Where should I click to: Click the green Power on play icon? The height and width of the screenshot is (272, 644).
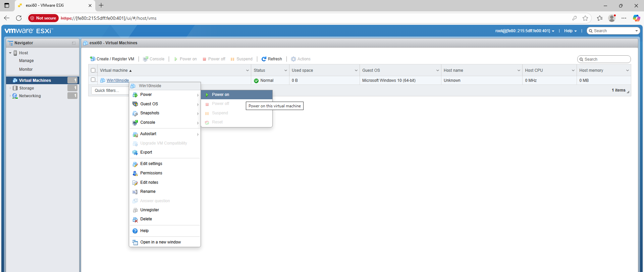tap(207, 95)
